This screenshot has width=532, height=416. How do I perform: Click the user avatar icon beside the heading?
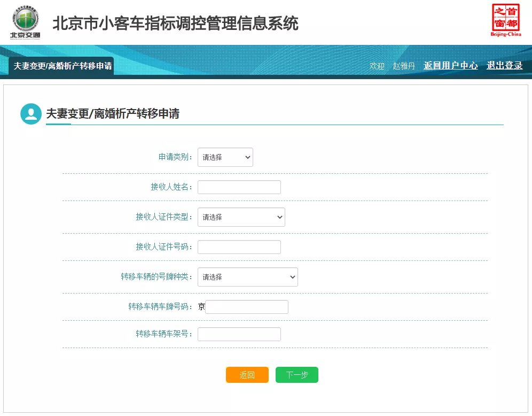coord(30,114)
